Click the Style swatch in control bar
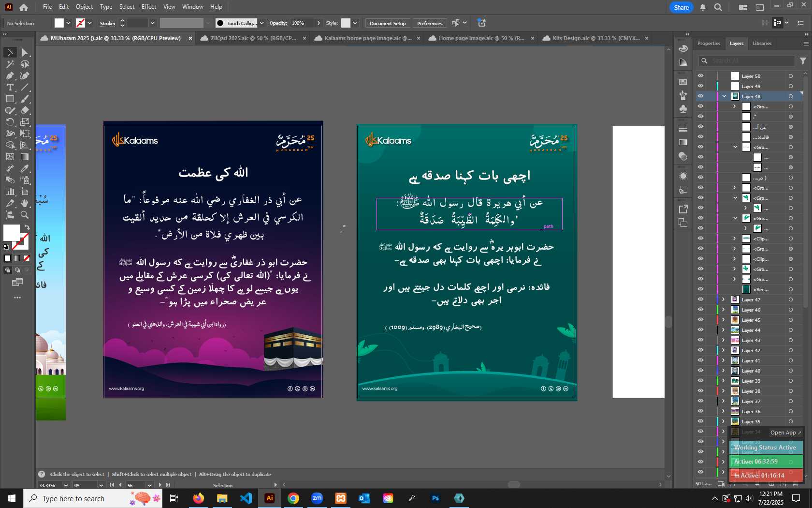 pos(346,23)
